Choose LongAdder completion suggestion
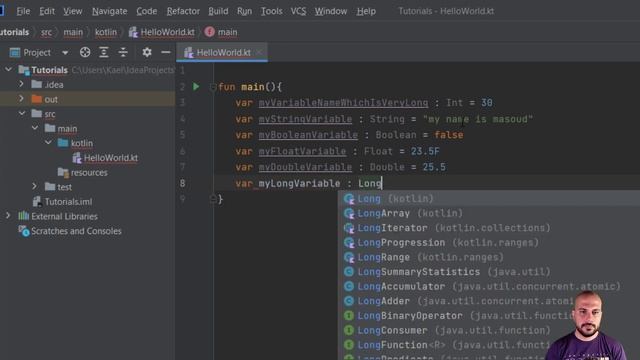 point(489,301)
